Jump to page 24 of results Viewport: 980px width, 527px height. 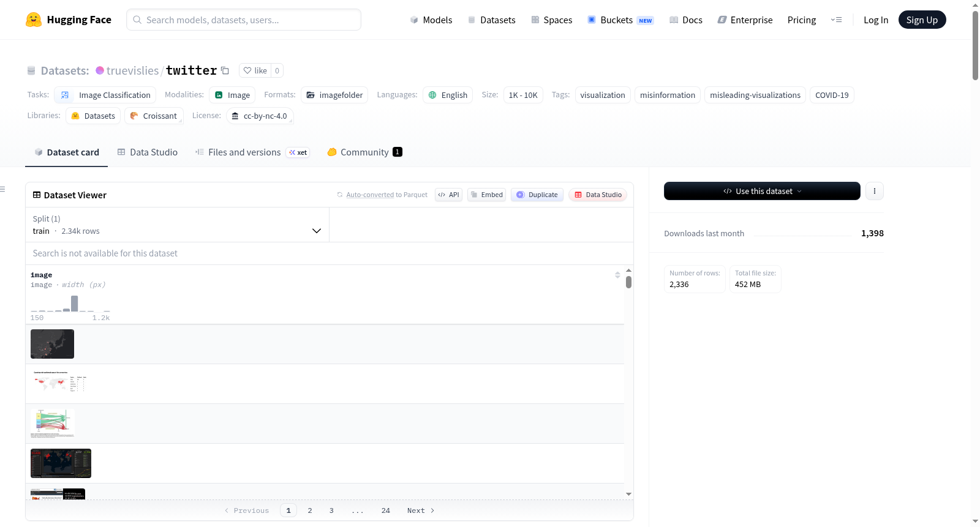tap(386, 510)
